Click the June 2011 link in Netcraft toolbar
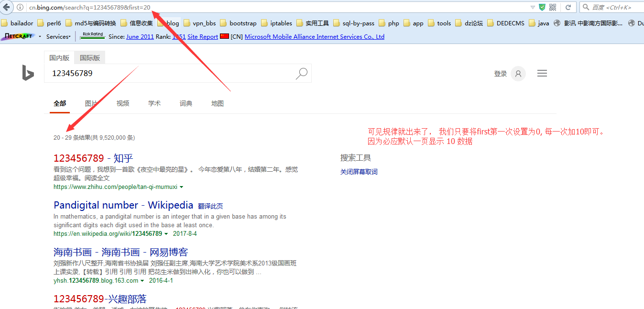The height and width of the screenshot is (309, 644). [140, 37]
